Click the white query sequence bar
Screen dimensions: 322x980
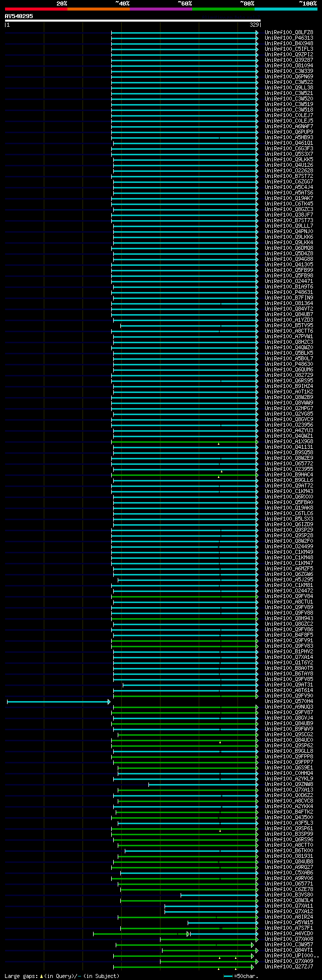132,21
